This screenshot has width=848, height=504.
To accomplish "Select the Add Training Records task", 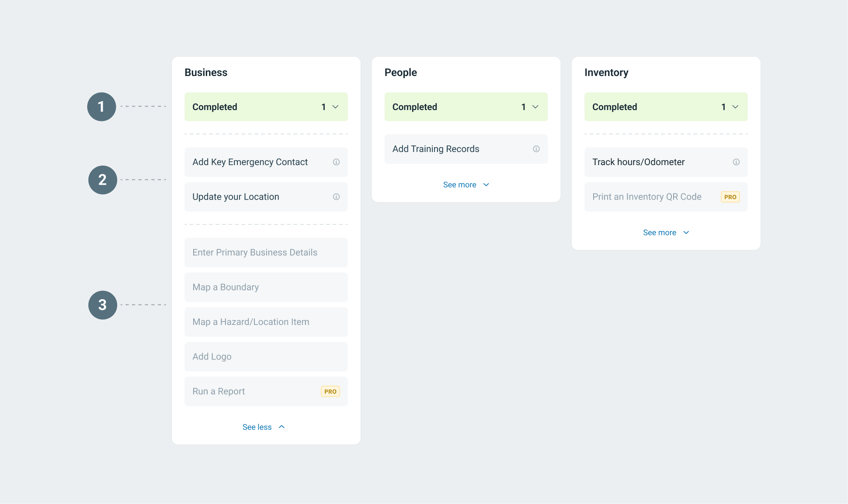I will pyautogui.click(x=436, y=149).
